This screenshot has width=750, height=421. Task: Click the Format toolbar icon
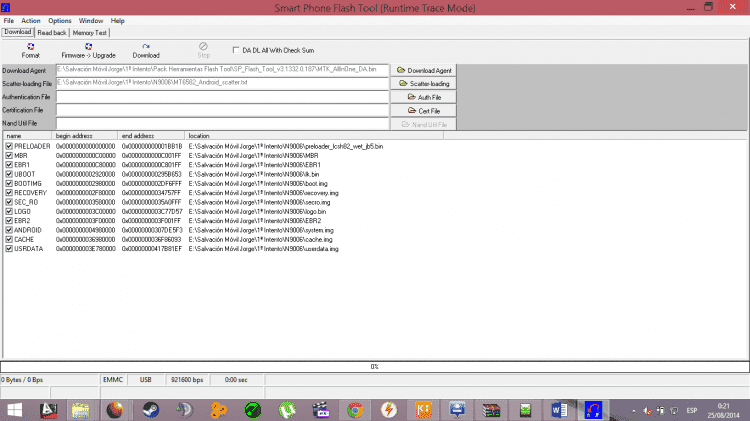pyautogui.click(x=31, y=50)
